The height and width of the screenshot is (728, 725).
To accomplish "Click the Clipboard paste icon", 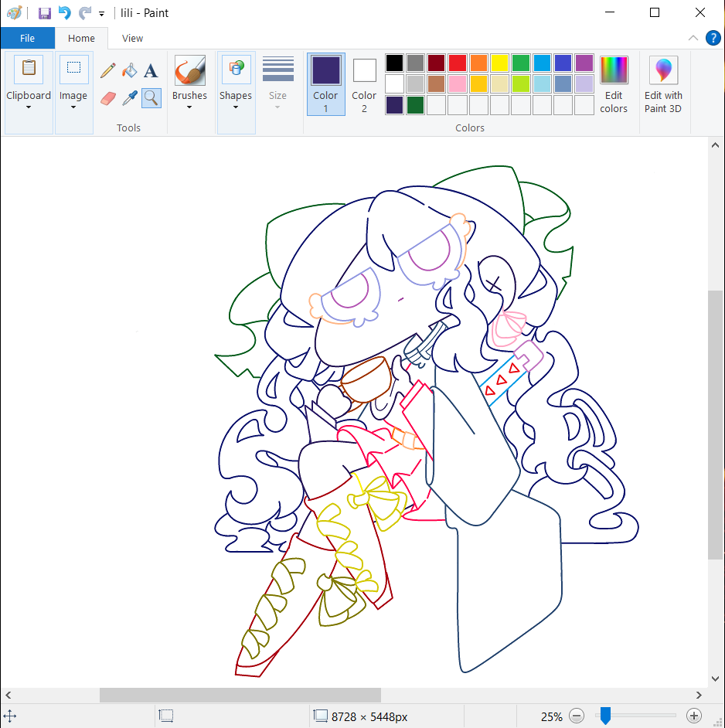I will [x=29, y=70].
